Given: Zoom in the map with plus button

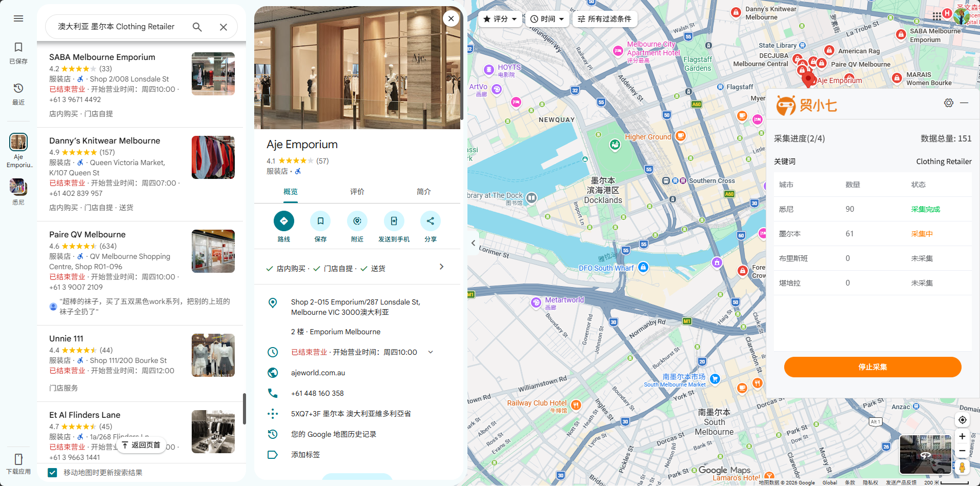Looking at the screenshot, I should 963,436.
